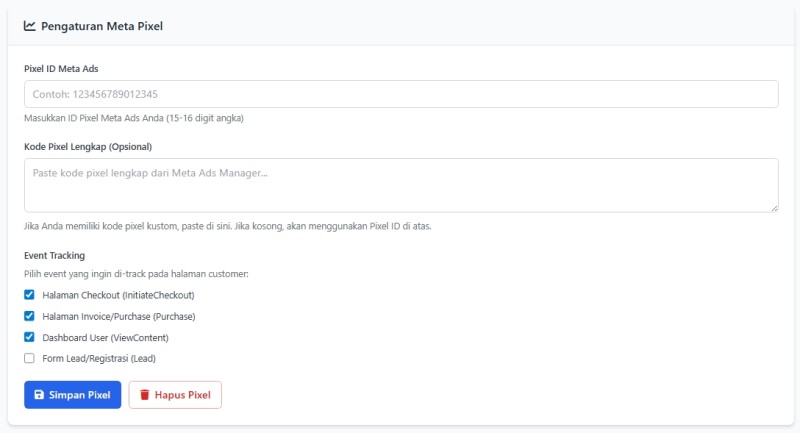Click the "Event Tracking" section heading
The height and width of the screenshot is (433, 800).
click(54, 255)
